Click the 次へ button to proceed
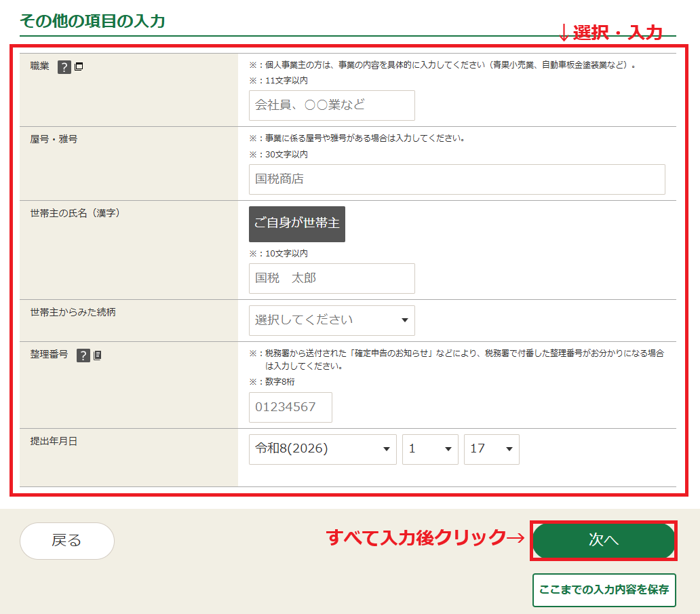 tap(602, 541)
